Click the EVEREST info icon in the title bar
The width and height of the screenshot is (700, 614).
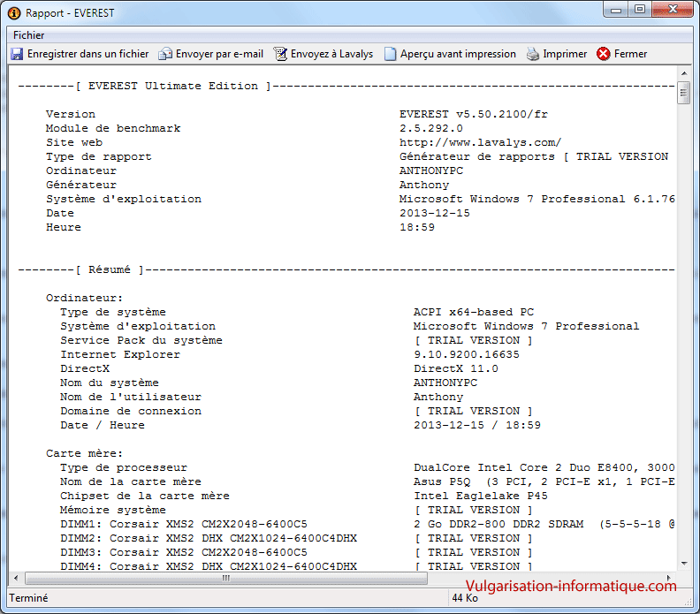(x=14, y=13)
